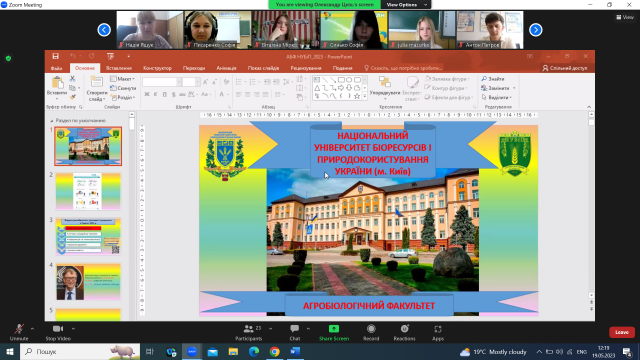640x360 pixels.
Task: Start recording with Record button
Action: pos(371,332)
